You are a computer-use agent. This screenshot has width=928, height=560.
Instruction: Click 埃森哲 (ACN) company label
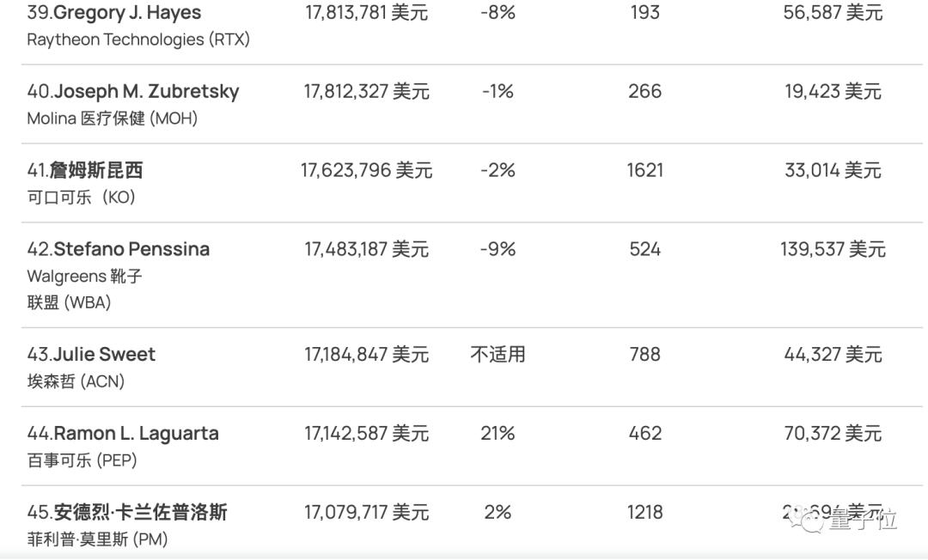[x=76, y=381]
